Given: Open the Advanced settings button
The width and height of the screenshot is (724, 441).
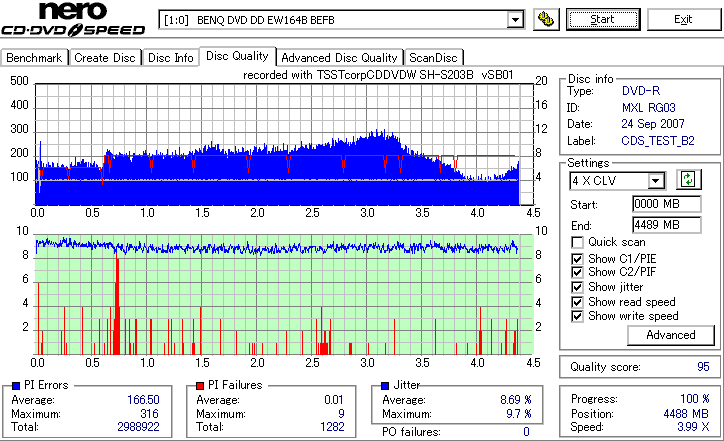Looking at the screenshot, I should point(670,335).
